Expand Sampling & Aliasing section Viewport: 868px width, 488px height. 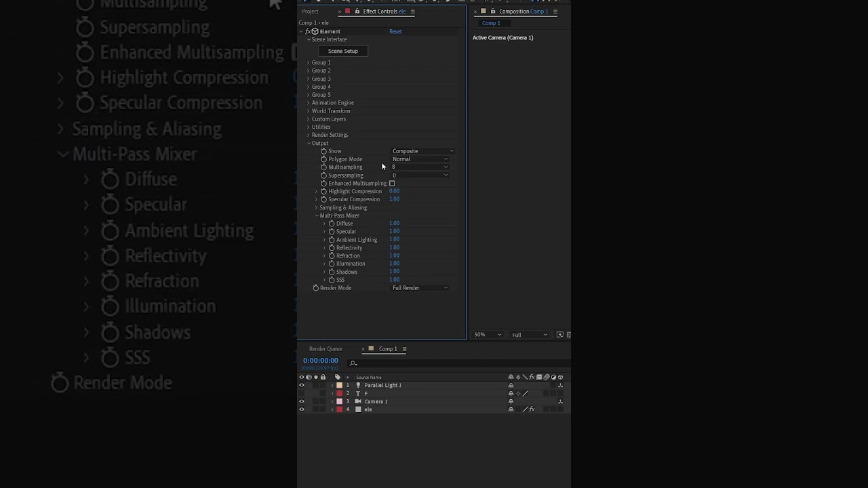[316, 208]
